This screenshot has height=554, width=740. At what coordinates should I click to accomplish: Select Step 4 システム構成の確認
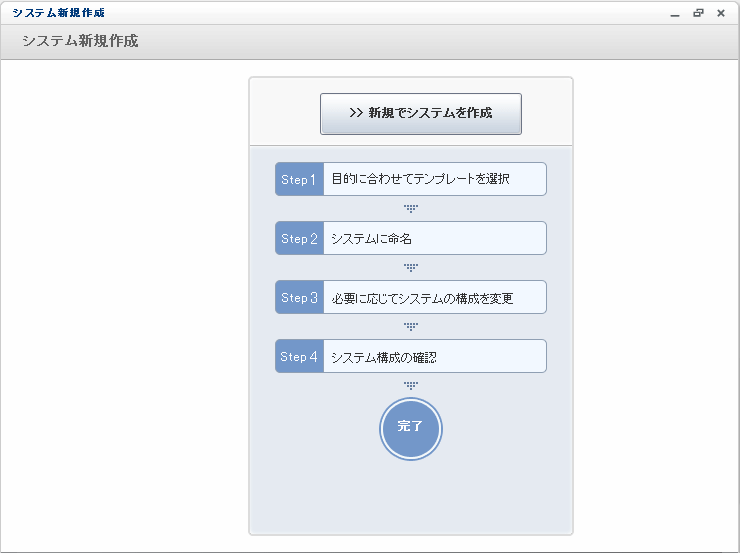(411, 356)
